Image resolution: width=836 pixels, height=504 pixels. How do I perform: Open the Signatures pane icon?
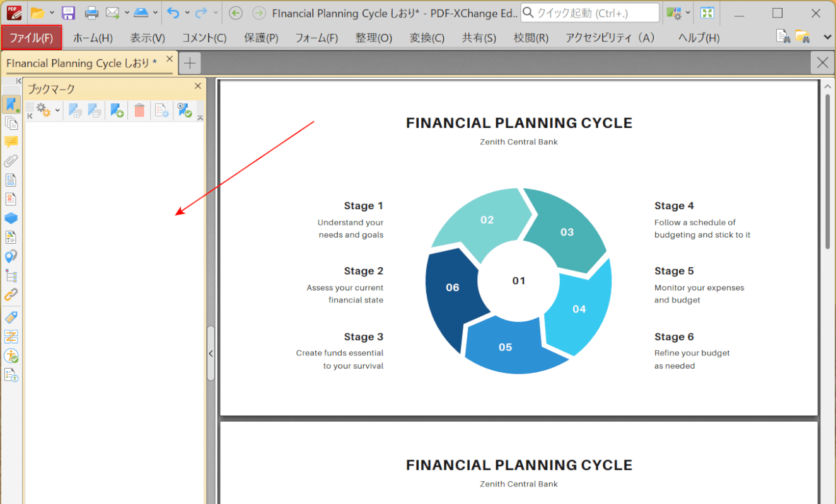11,199
